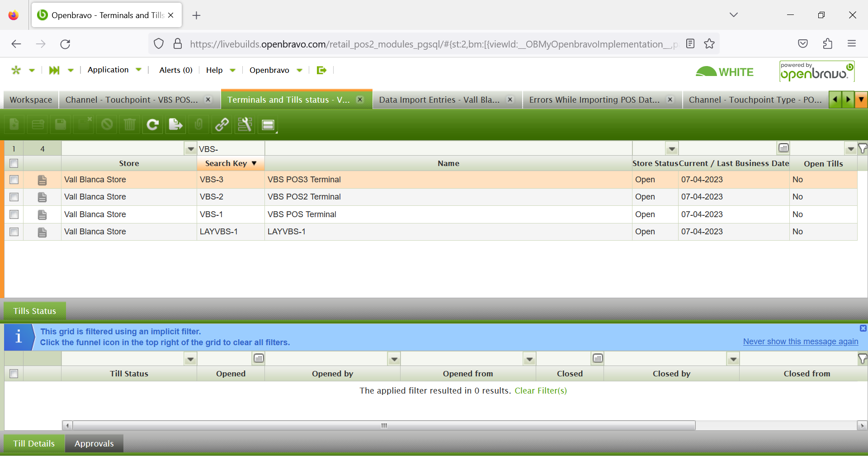Open the Store Status filter dropdown
Screen dimensions: 868x456
pyautogui.click(x=672, y=149)
